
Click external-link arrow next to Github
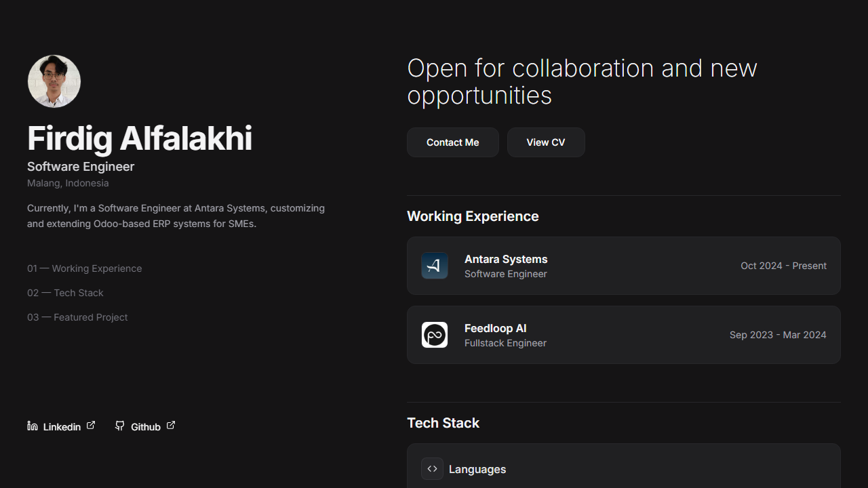(x=171, y=425)
